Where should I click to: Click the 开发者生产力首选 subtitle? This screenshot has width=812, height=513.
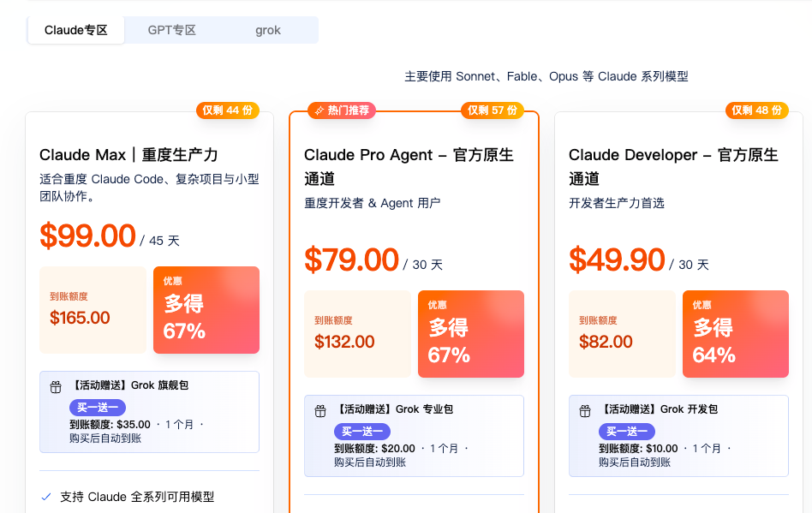click(616, 203)
